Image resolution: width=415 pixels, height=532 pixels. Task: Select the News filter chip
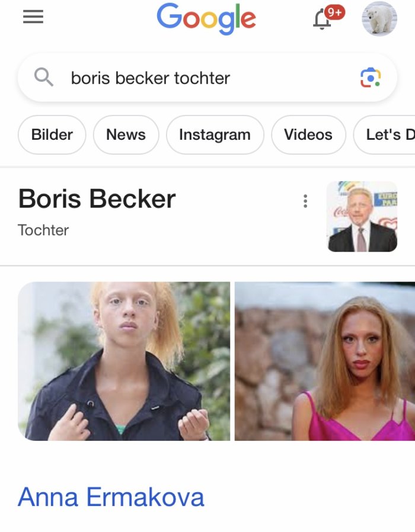click(126, 134)
